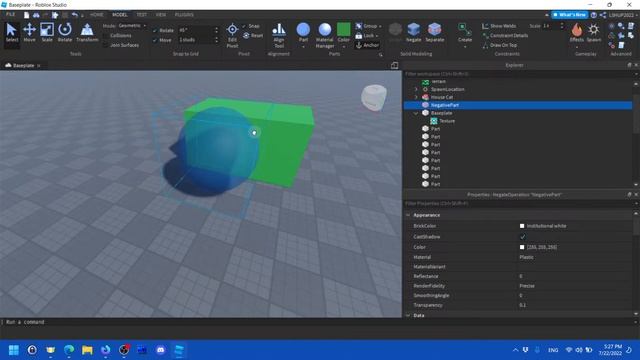The width and height of the screenshot is (640, 360).
Task: Click the BrickColor Institutional white swatch
Action: (522, 226)
